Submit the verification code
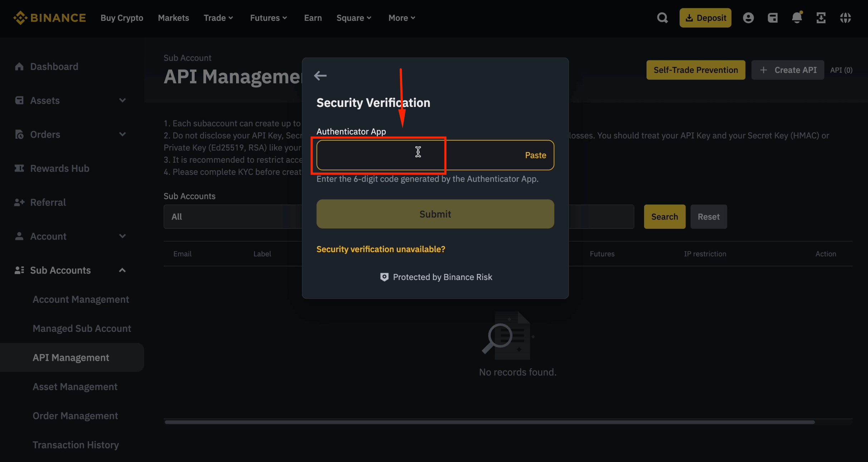868x462 pixels. (x=435, y=214)
